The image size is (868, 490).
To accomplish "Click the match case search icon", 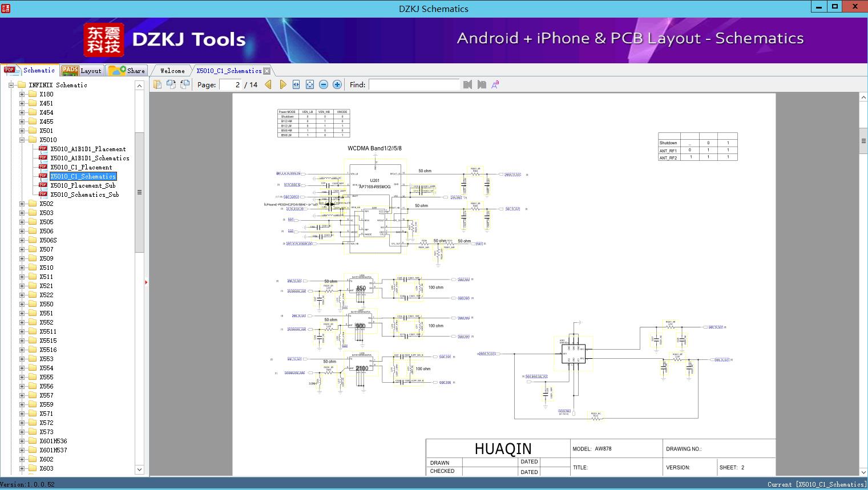I will pyautogui.click(x=495, y=84).
